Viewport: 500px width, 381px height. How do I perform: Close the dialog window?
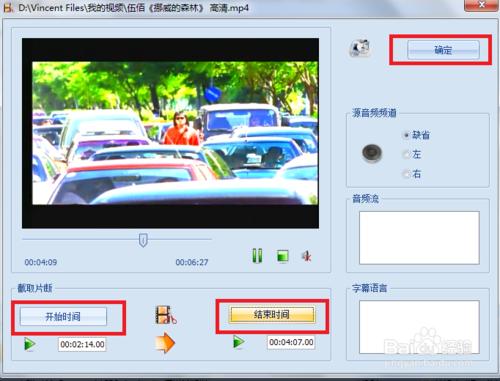coord(481,5)
